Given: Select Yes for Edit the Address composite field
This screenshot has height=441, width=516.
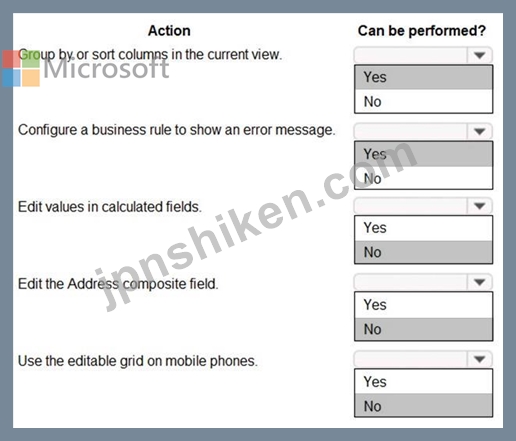Looking at the screenshot, I should [423, 305].
